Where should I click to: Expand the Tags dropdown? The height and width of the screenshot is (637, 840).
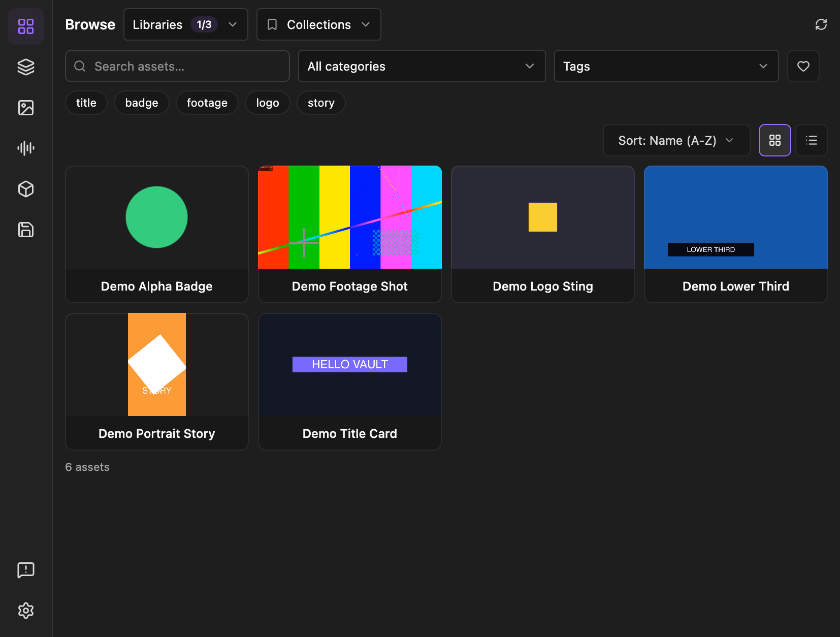[666, 66]
